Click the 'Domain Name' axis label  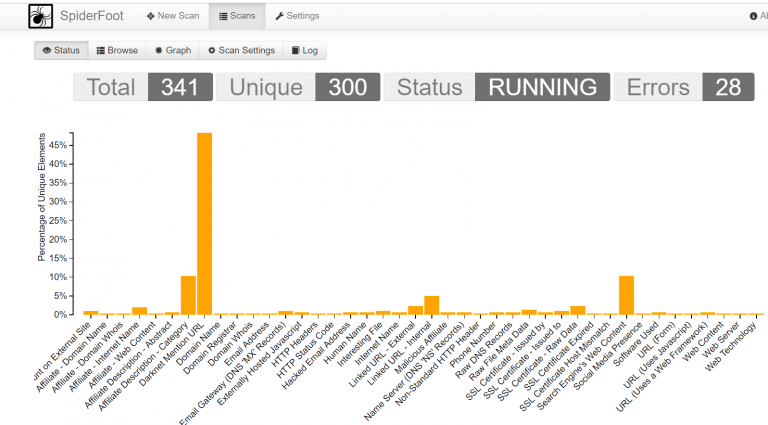pyautogui.click(x=199, y=343)
